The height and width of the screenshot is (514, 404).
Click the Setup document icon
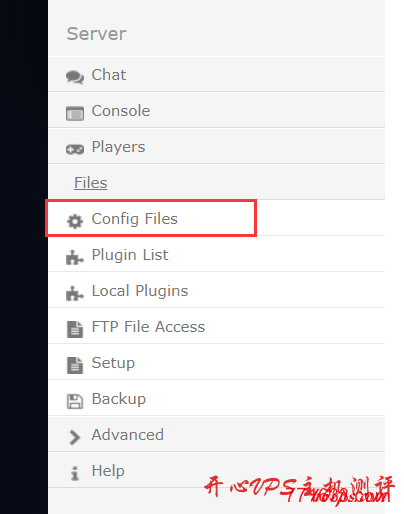point(75,365)
